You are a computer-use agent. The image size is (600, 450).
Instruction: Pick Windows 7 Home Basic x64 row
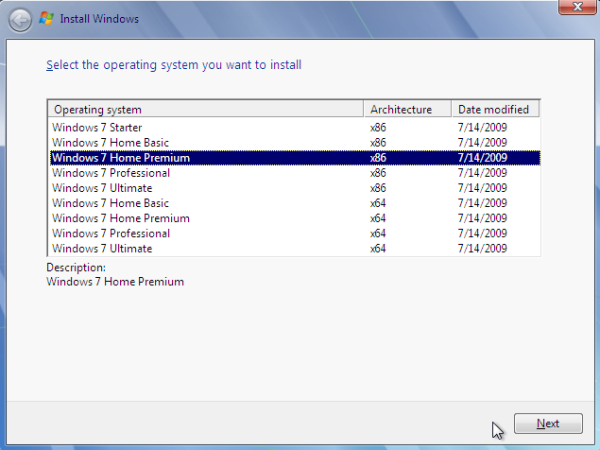(x=295, y=203)
